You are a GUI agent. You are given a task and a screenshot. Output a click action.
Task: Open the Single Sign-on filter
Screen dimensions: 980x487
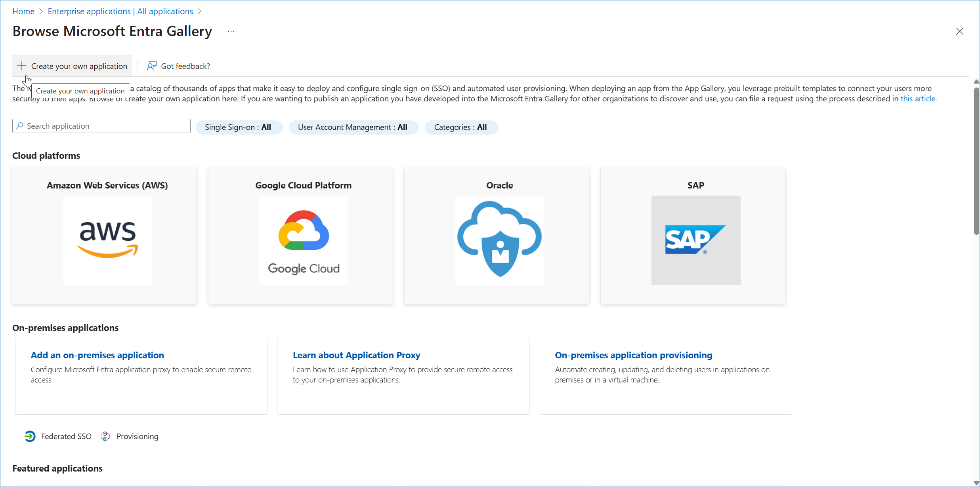(x=239, y=127)
